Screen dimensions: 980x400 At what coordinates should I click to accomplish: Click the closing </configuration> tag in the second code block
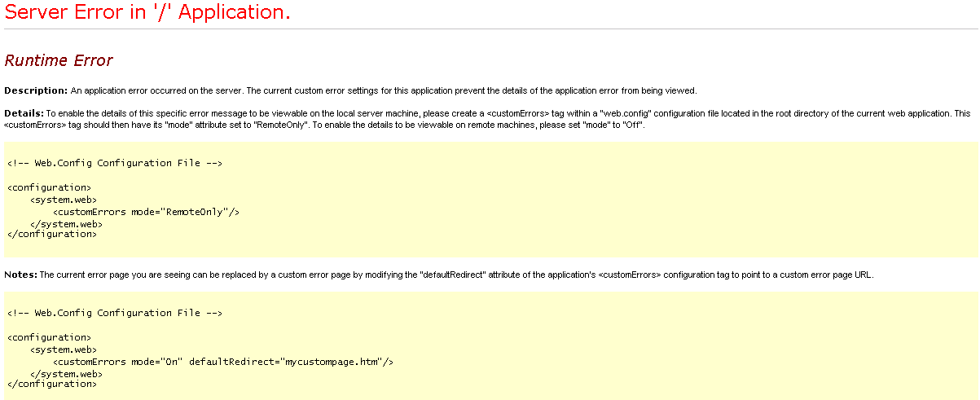pyautogui.click(x=52, y=384)
